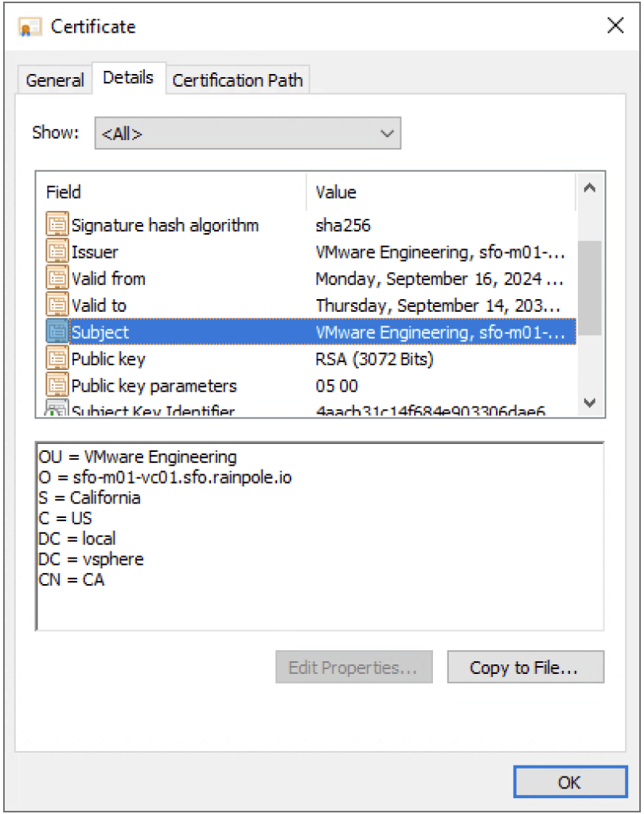Open the Certification Path tab

pos(237,80)
